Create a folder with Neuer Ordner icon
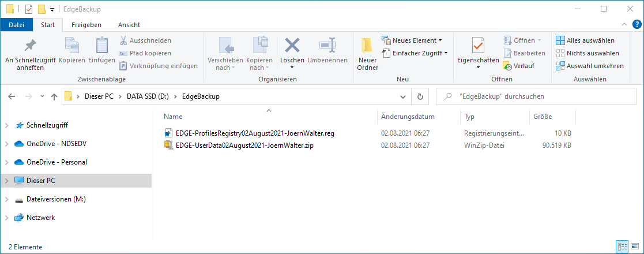 (x=367, y=45)
